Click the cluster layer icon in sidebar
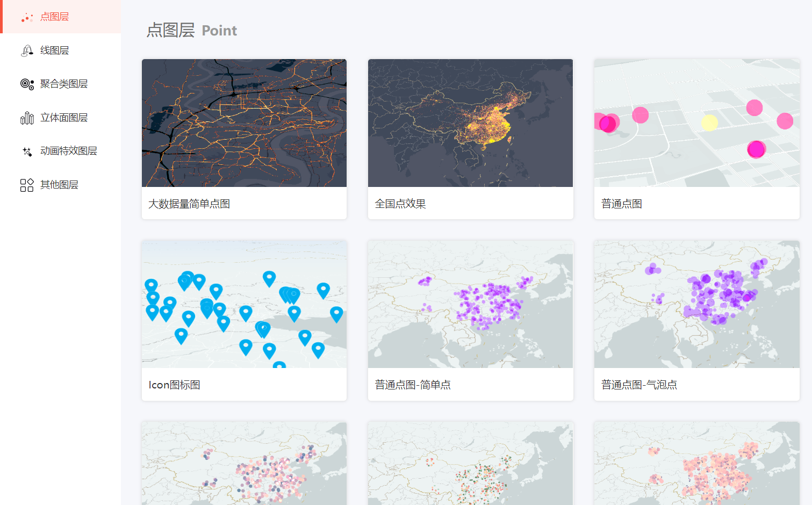Viewport: 812px width, 505px height. [27, 84]
